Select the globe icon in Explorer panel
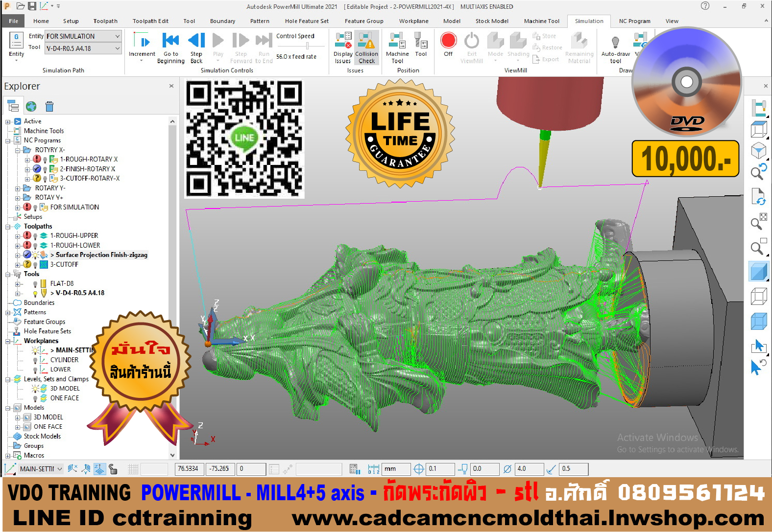772x532 pixels. coord(31,107)
